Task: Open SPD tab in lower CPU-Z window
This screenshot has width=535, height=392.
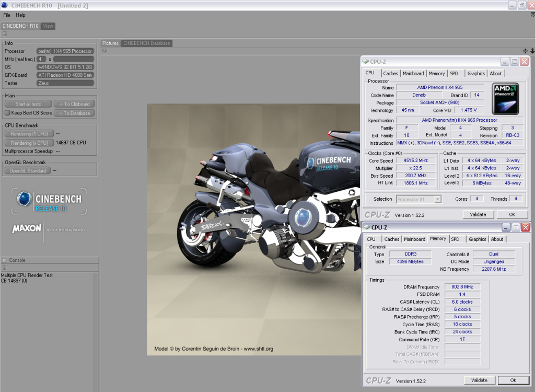Action: [x=456, y=239]
